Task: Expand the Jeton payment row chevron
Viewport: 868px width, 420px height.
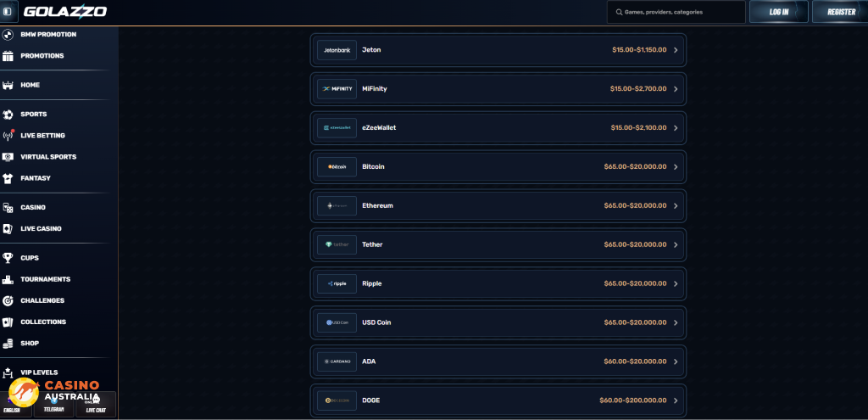Action: [x=676, y=50]
